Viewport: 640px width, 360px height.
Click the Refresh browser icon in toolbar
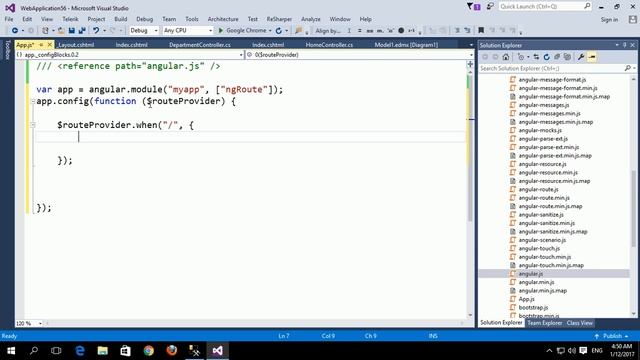coord(279,31)
